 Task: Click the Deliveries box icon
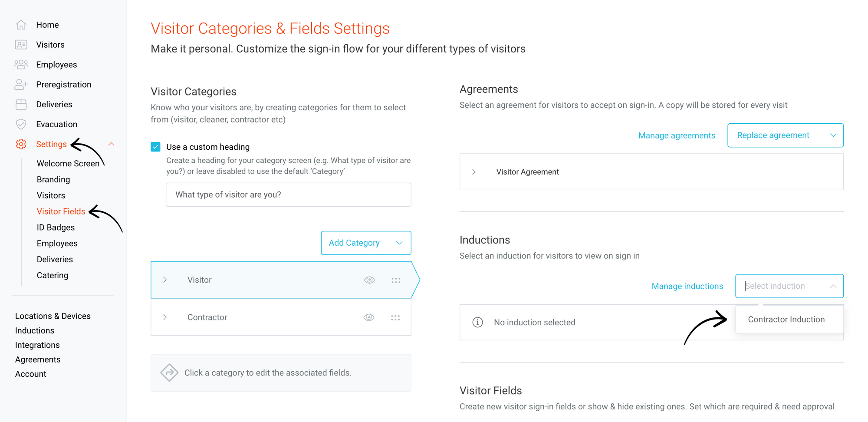(21, 104)
